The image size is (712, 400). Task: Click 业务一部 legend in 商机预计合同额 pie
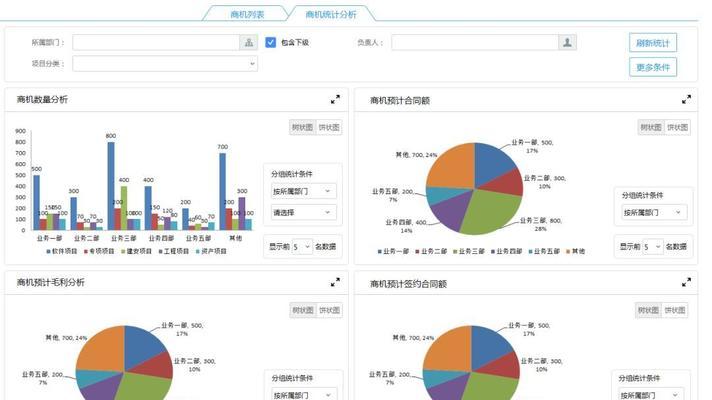coord(393,251)
